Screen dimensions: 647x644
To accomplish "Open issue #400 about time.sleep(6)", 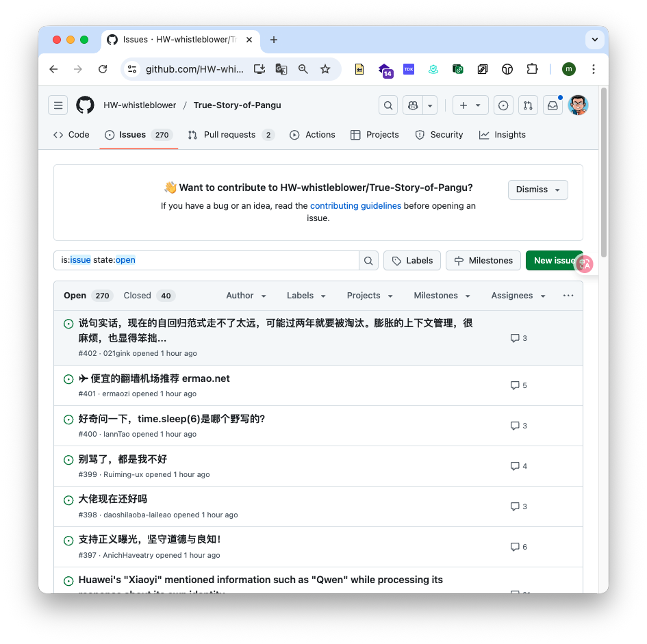I will (x=172, y=419).
